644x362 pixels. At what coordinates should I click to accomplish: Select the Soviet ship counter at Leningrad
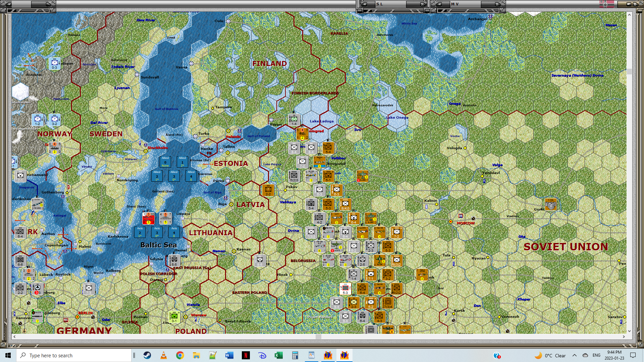[x=302, y=134]
